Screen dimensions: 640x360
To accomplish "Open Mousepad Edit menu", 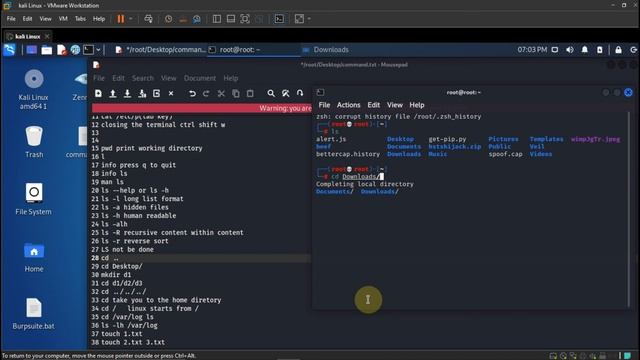I will (x=118, y=78).
